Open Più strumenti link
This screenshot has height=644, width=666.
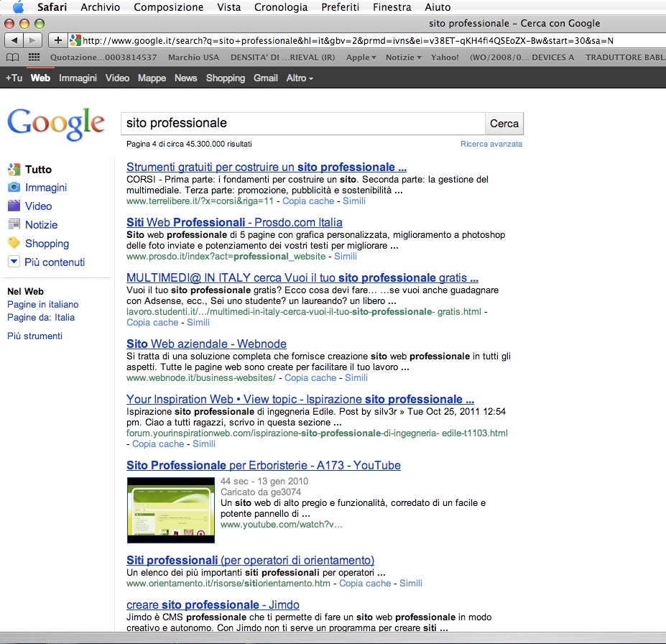pos(34,336)
